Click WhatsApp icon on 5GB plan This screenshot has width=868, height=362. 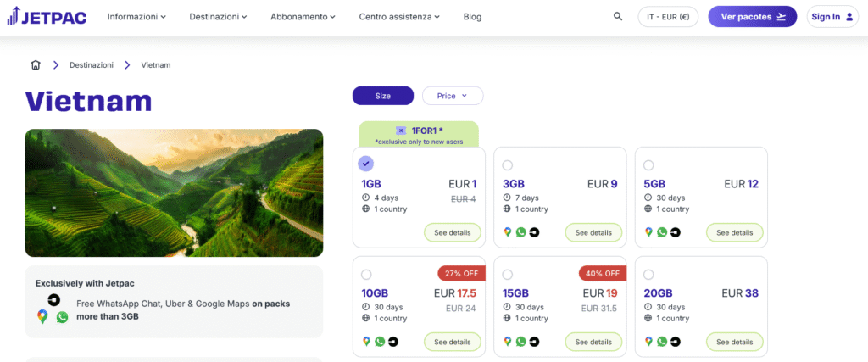[x=661, y=232]
